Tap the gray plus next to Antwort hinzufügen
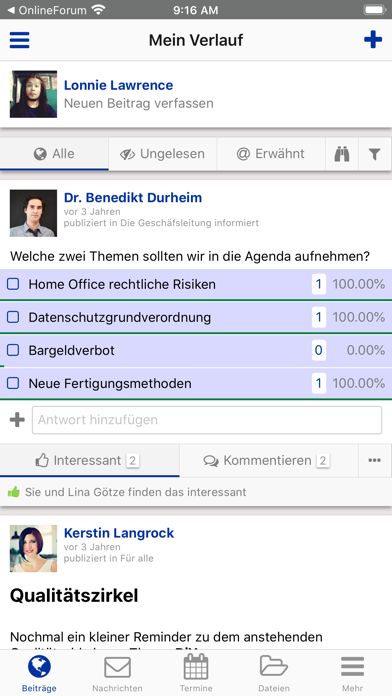Image resolution: width=392 pixels, height=696 pixels. (17, 419)
